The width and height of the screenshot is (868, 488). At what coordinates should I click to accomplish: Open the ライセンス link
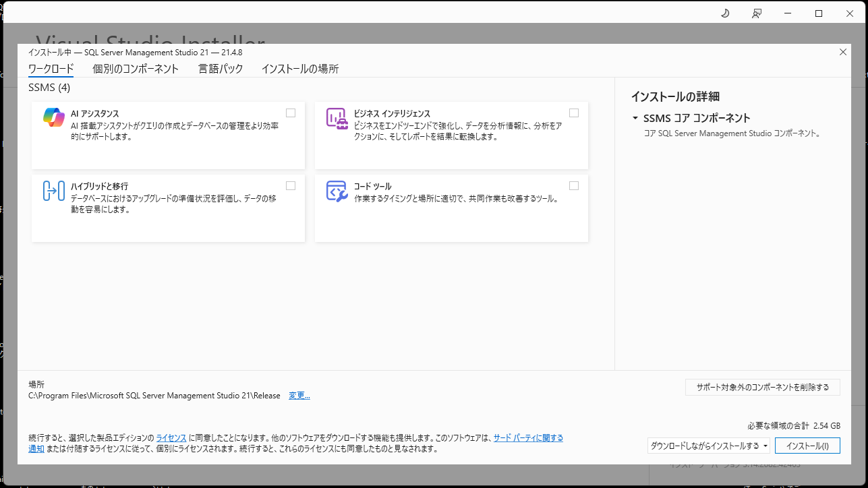coord(171,437)
